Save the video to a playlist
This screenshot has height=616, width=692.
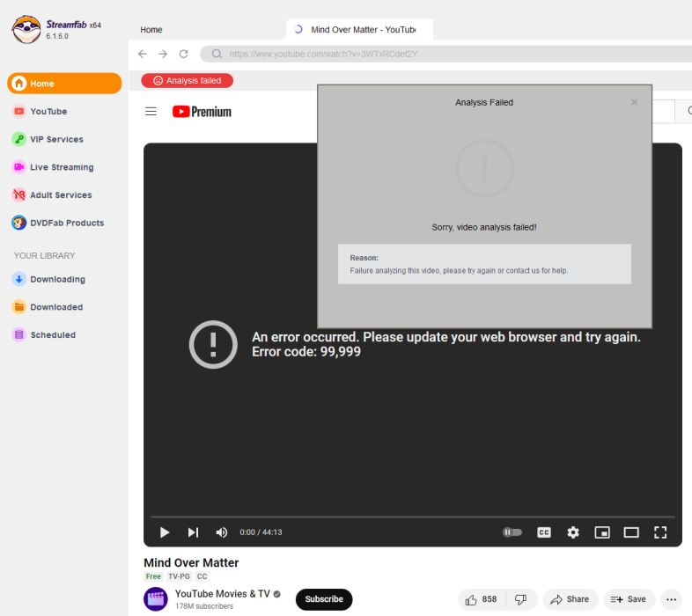[x=629, y=599]
